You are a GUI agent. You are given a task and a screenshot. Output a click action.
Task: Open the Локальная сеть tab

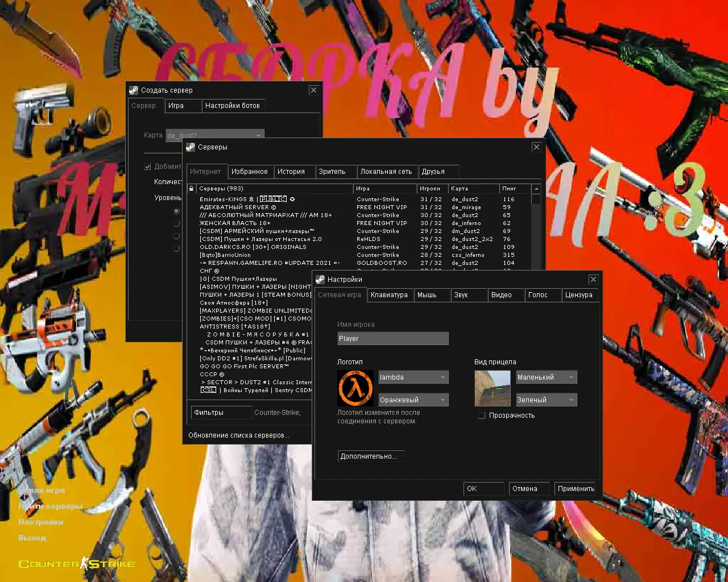[x=386, y=172]
